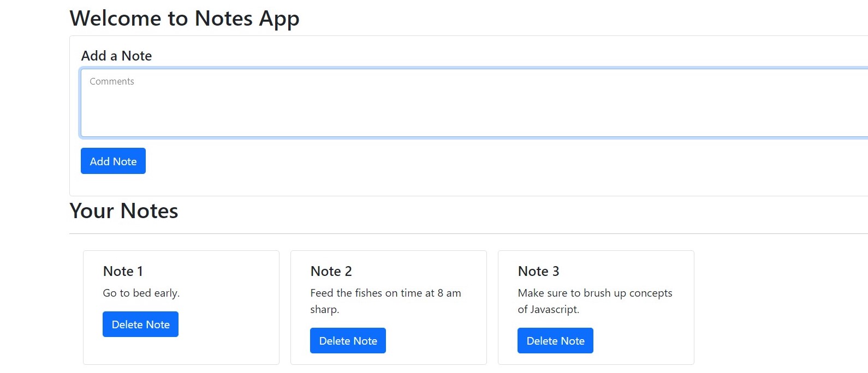Click the Add Note button
This screenshot has width=868, height=373.
click(113, 161)
